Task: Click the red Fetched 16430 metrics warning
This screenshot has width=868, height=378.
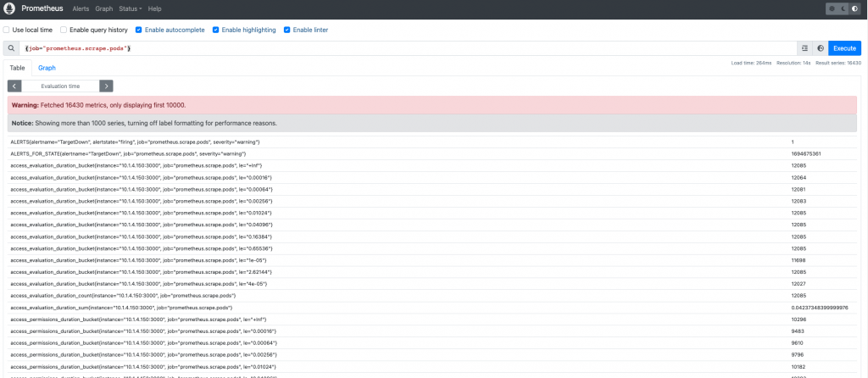Action: point(431,104)
